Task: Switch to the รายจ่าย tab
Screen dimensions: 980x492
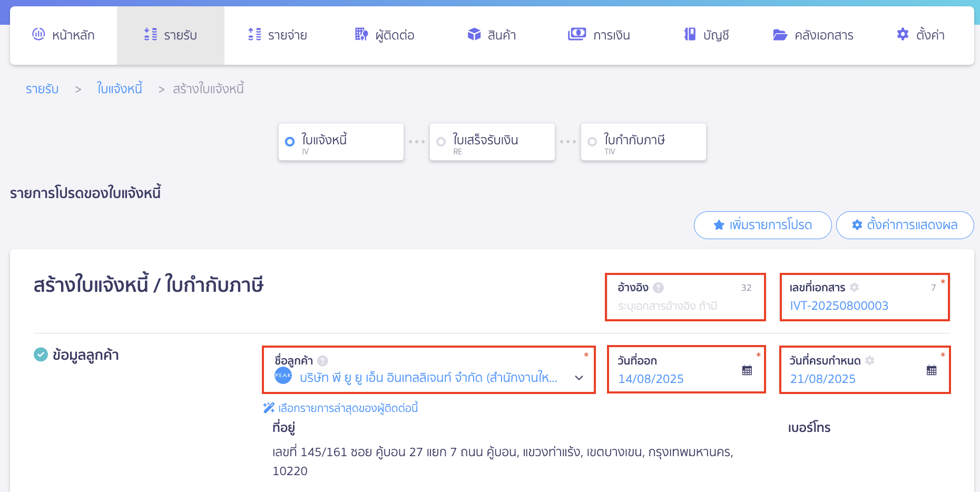Action: tap(277, 35)
